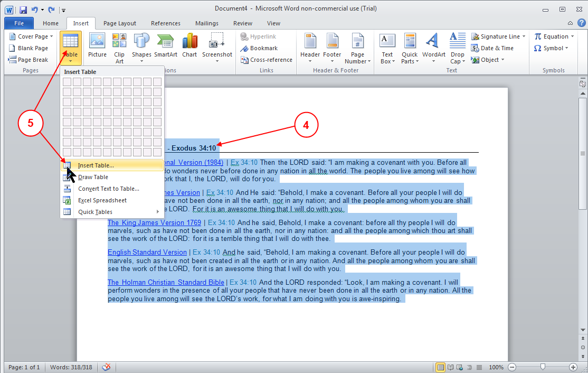Screen dimensions: 588x373
Task: Insert a Blank Page
Action: tap(29, 48)
